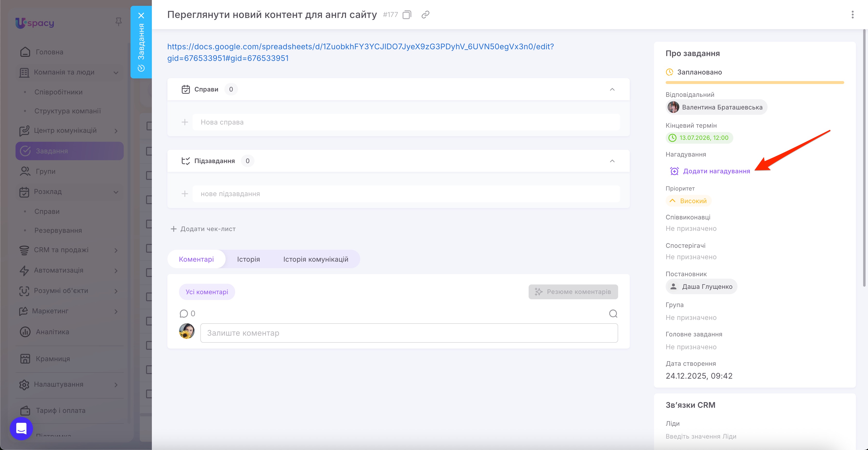Click Резюме коментарів button
The width and height of the screenshot is (868, 450).
(x=573, y=292)
